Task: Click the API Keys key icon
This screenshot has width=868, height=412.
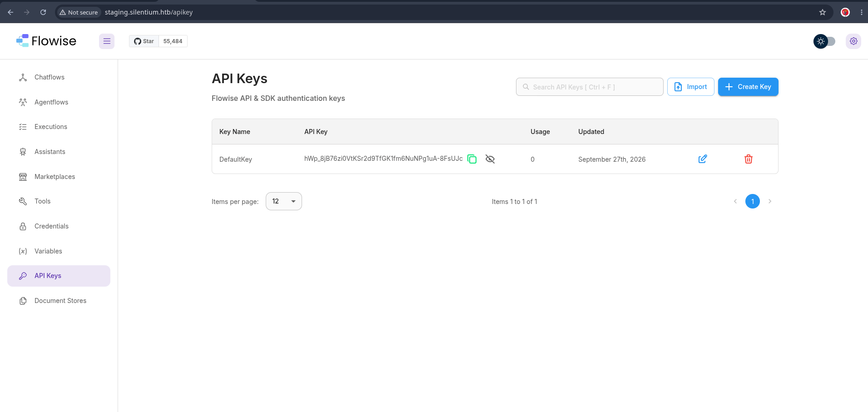Action: click(23, 276)
